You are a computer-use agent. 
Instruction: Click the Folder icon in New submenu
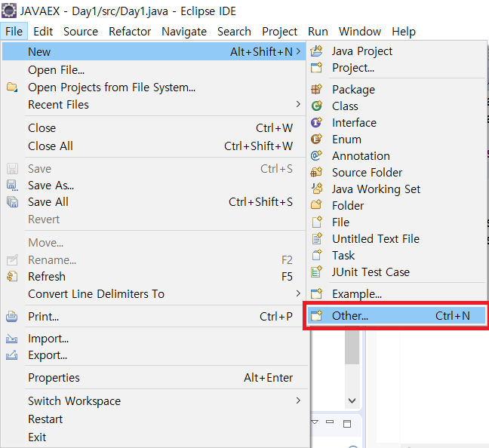[316, 205]
